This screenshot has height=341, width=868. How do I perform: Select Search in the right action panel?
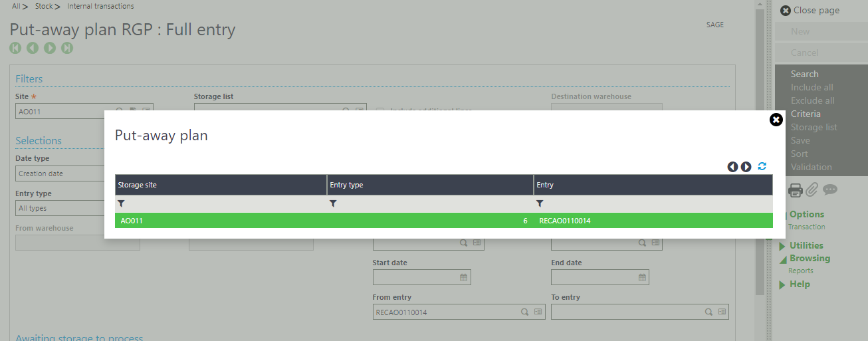point(804,74)
